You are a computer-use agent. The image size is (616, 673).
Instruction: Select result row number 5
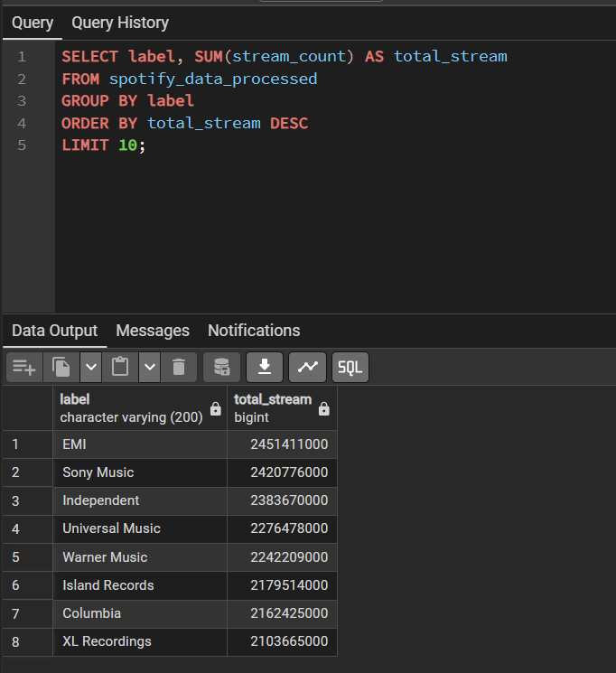27,557
